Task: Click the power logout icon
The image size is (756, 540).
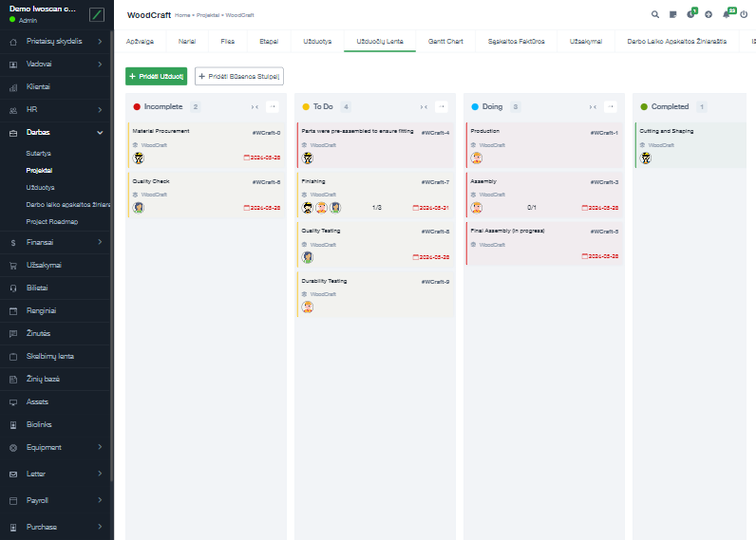Action: (x=743, y=15)
